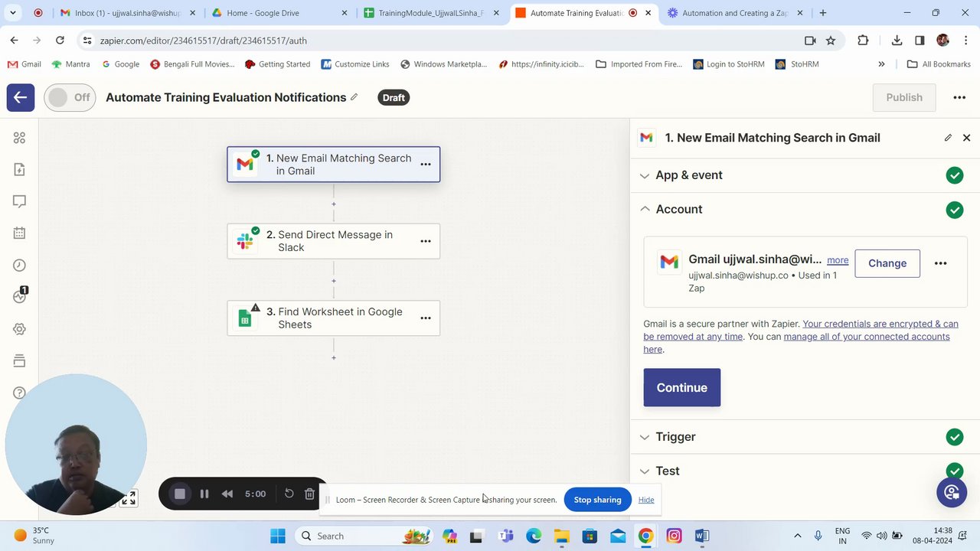
Task: Open three-dot menu on Google Sheets step
Action: pyautogui.click(x=426, y=318)
